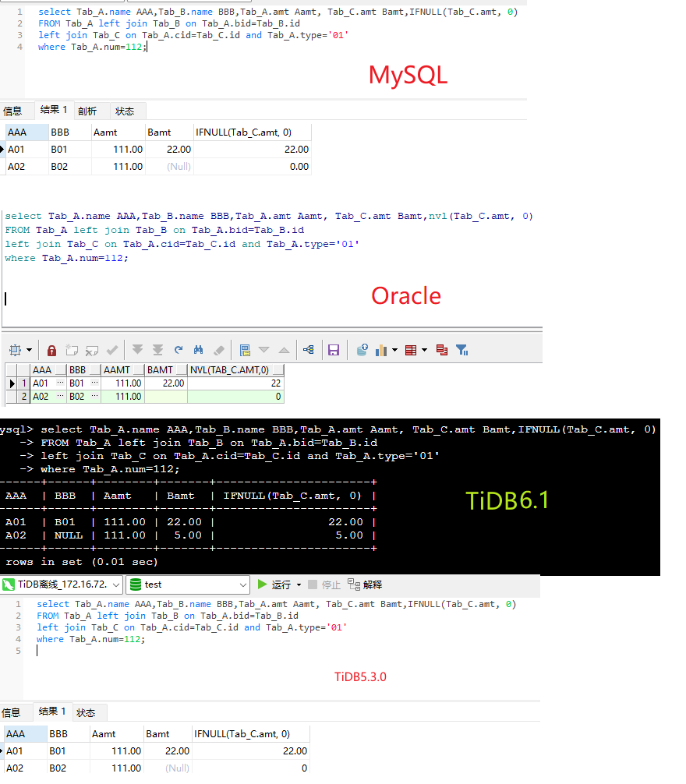Click the bar chart icon
The image size is (686, 784).
pos(381,350)
